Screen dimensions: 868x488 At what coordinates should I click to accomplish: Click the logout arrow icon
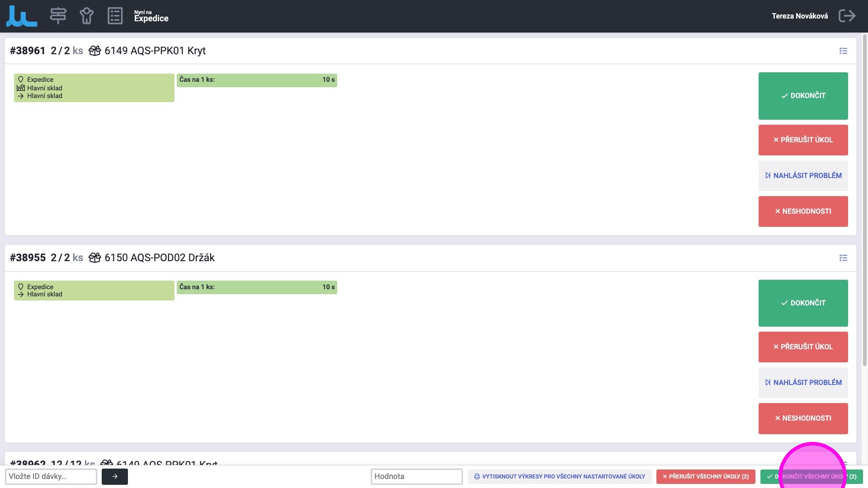pyautogui.click(x=847, y=16)
